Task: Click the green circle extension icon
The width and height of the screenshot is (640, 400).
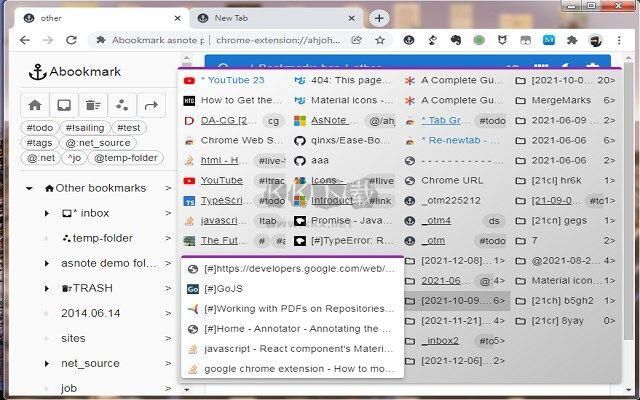Action: pyautogui.click(x=479, y=40)
